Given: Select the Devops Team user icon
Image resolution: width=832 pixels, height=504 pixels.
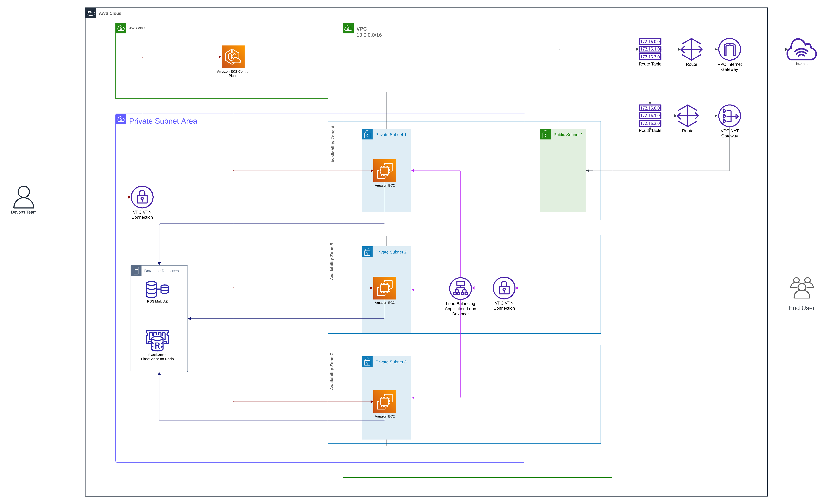Looking at the screenshot, I should (24, 197).
